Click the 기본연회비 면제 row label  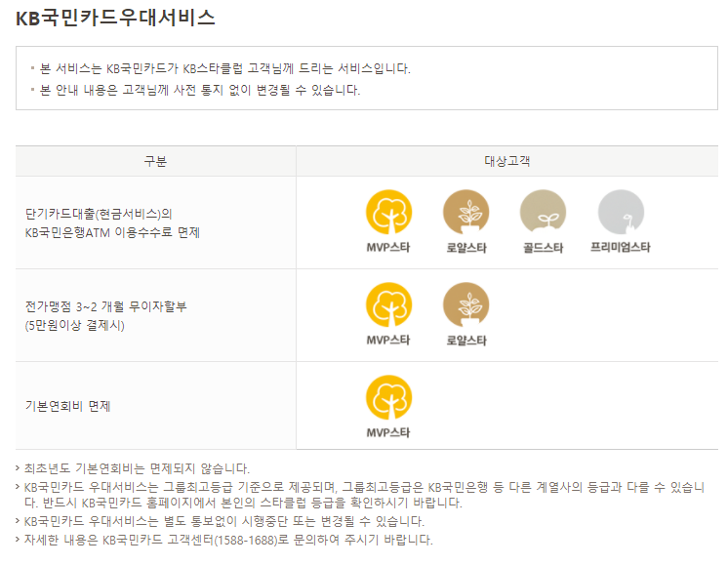(x=67, y=406)
